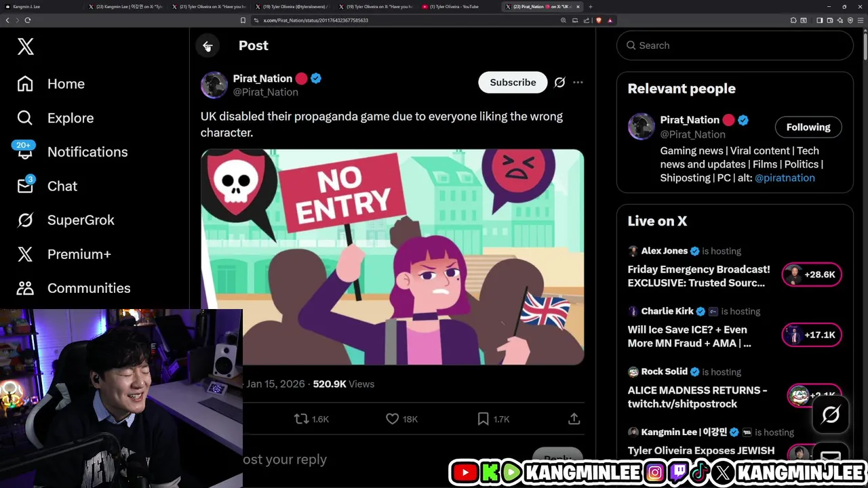Repost the post showing 1.6K reposts
Image resolution: width=868 pixels, height=488 pixels.
[311, 419]
